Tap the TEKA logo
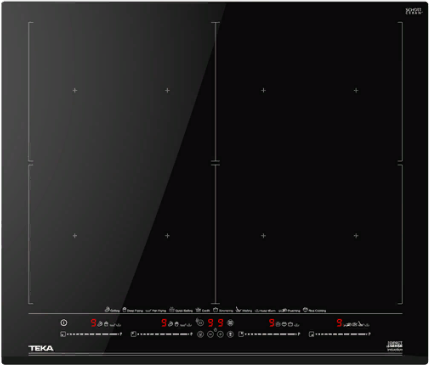The height and width of the screenshot is (366, 429). [41, 348]
